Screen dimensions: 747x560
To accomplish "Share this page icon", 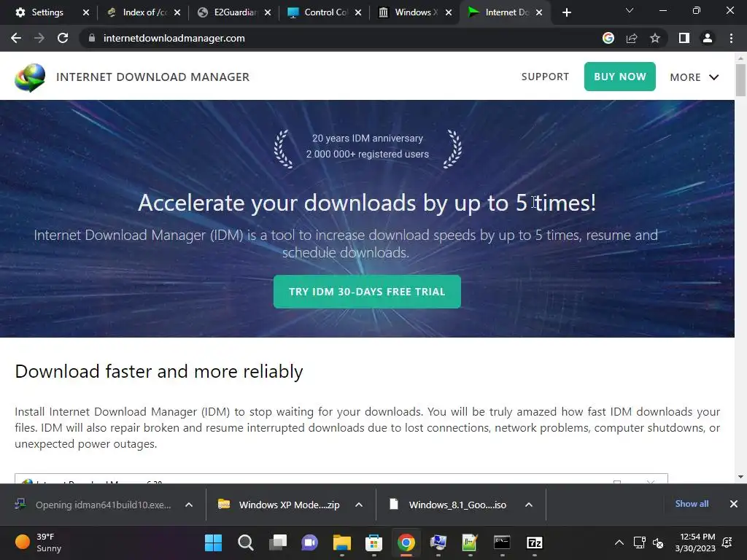I will 632,38.
